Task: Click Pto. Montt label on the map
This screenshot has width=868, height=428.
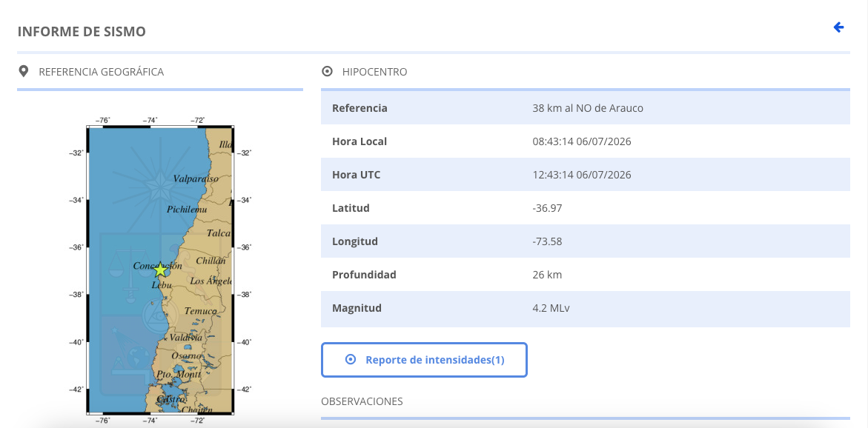Action: pyautogui.click(x=178, y=375)
